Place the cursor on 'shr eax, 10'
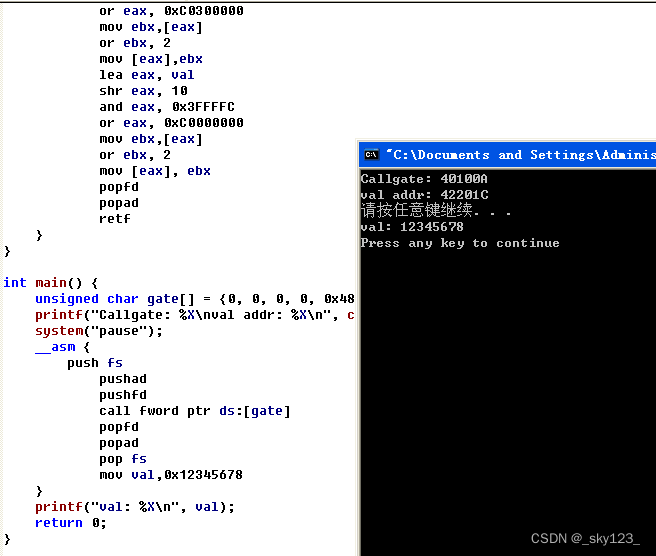This screenshot has width=656, height=556. click(x=143, y=91)
